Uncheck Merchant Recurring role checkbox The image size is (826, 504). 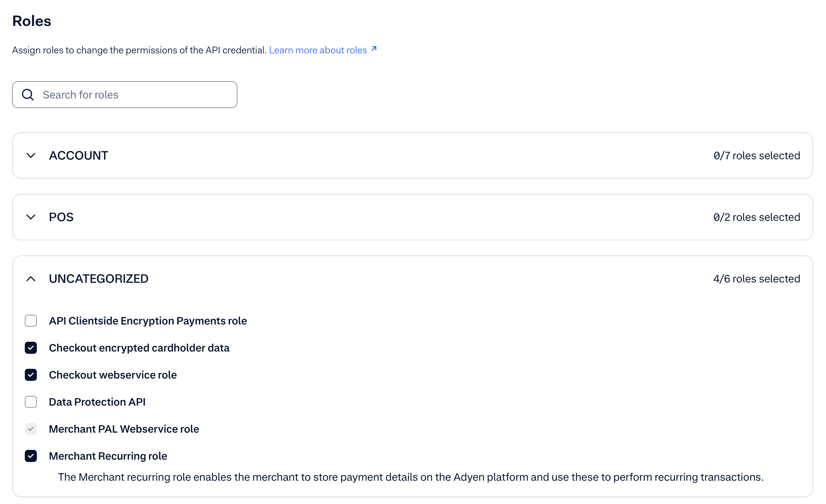[31, 456]
